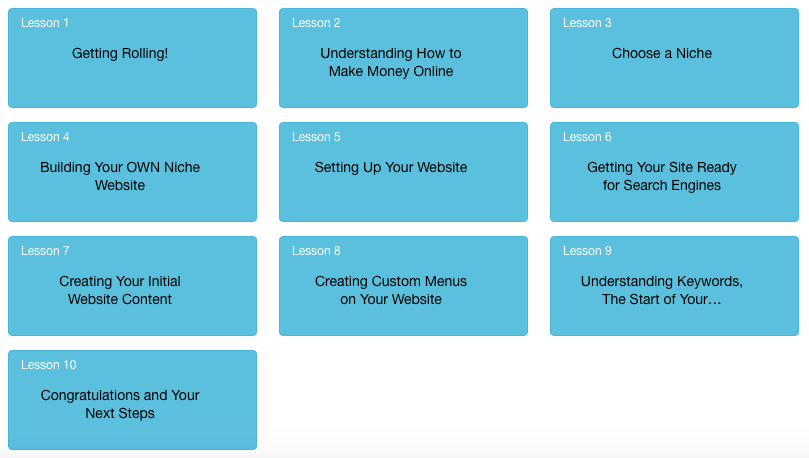Click the Lesson 9 label
809x458 pixels.
[587, 251]
